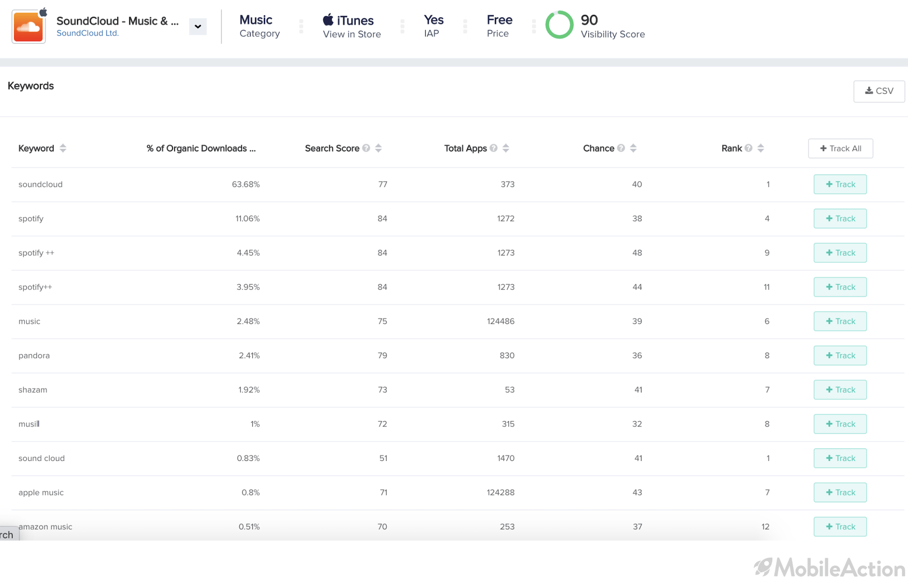This screenshot has width=908, height=588.
Task: Click the Search Score column header label
Action: [332, 148]
